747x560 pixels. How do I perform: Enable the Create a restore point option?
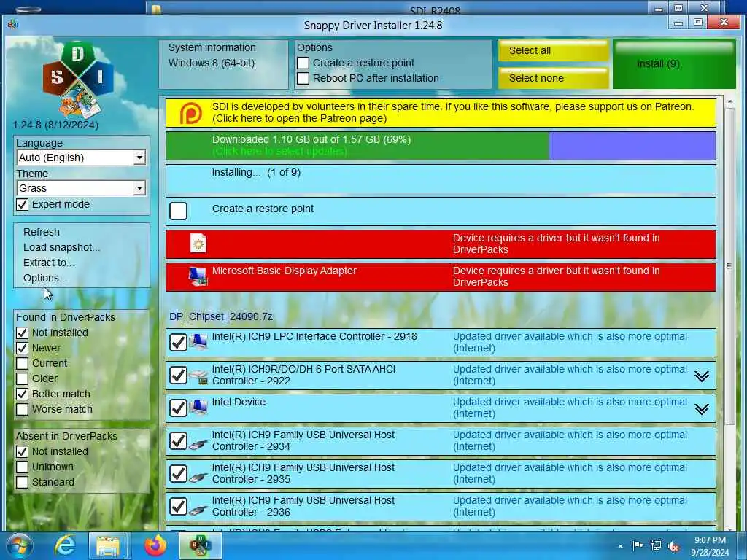303,63
